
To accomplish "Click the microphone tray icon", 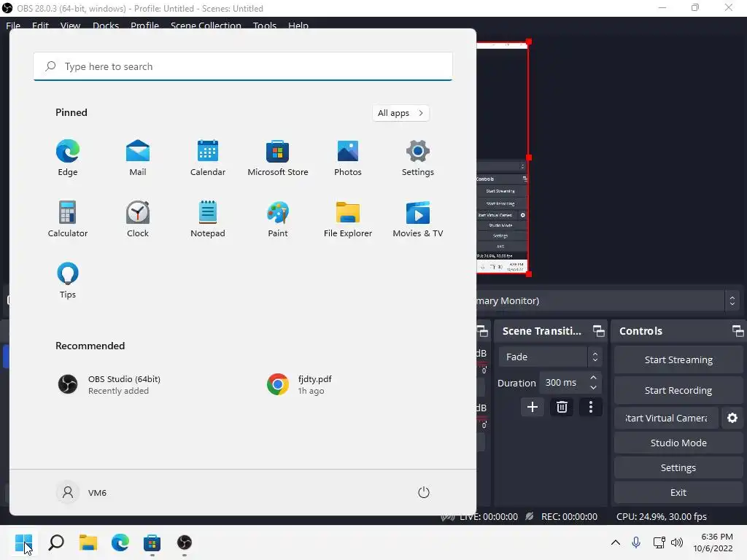I will (x=635, y=542).
